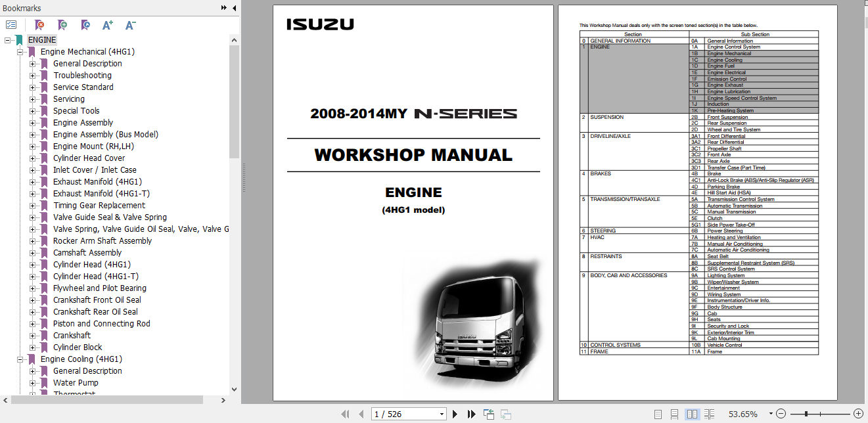Select the two-page facing view mode
The width and height of the screenshot is (868, 423).
[691, 414]
